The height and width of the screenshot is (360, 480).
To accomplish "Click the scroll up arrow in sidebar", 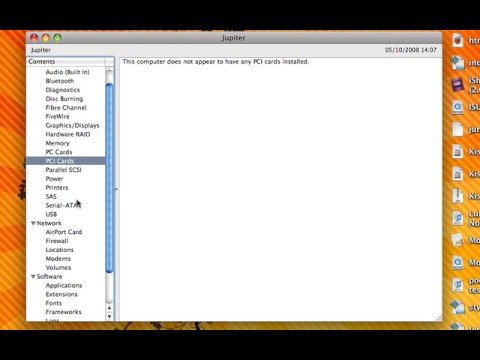I will (x=109, y=308).
